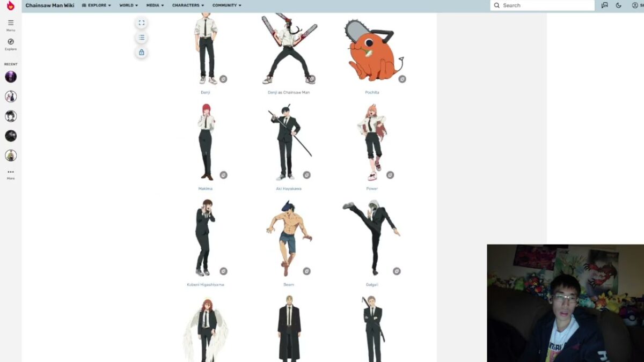Open the Media navigation menu

155,5
